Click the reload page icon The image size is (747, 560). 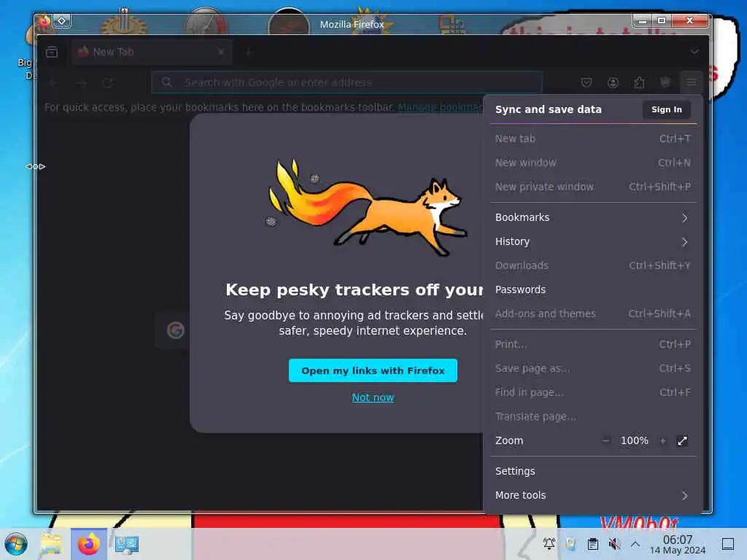(107, 83)
